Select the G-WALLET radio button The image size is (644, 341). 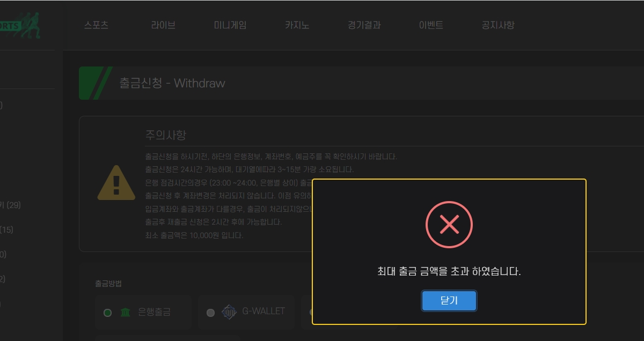(210, 313)
